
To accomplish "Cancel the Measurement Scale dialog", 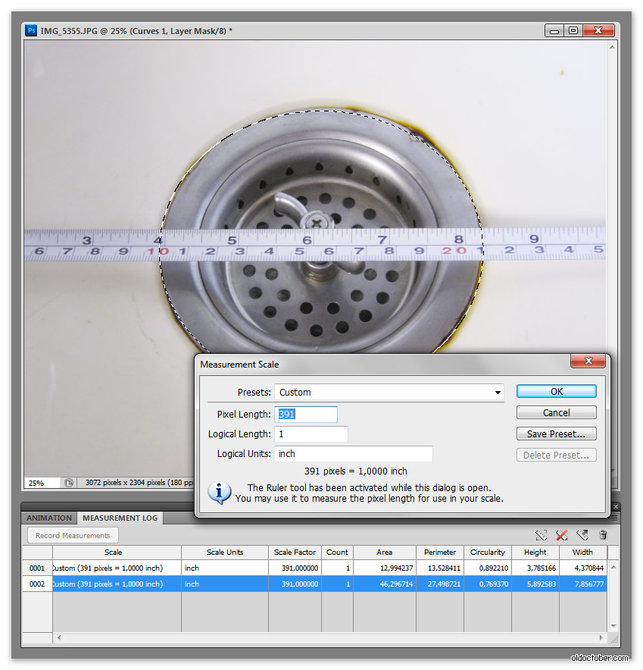I will click(556, 412).
